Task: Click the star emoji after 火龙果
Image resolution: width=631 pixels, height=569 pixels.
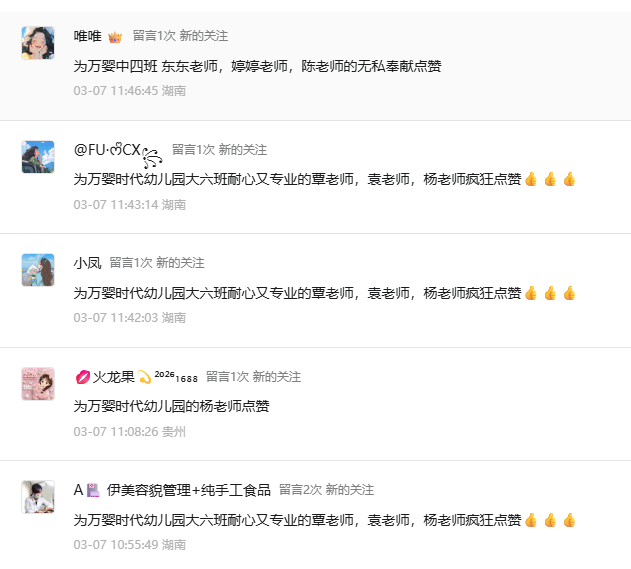Action: 145,377
